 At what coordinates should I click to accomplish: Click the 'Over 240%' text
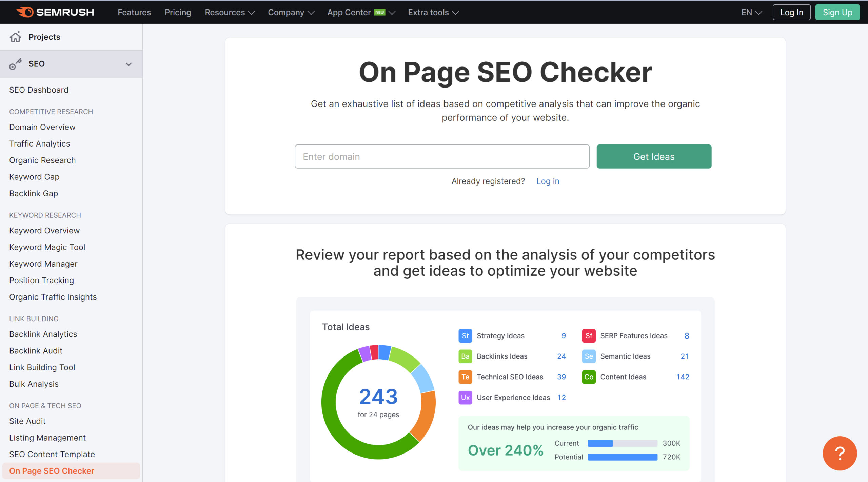click(x=505, y=450)
